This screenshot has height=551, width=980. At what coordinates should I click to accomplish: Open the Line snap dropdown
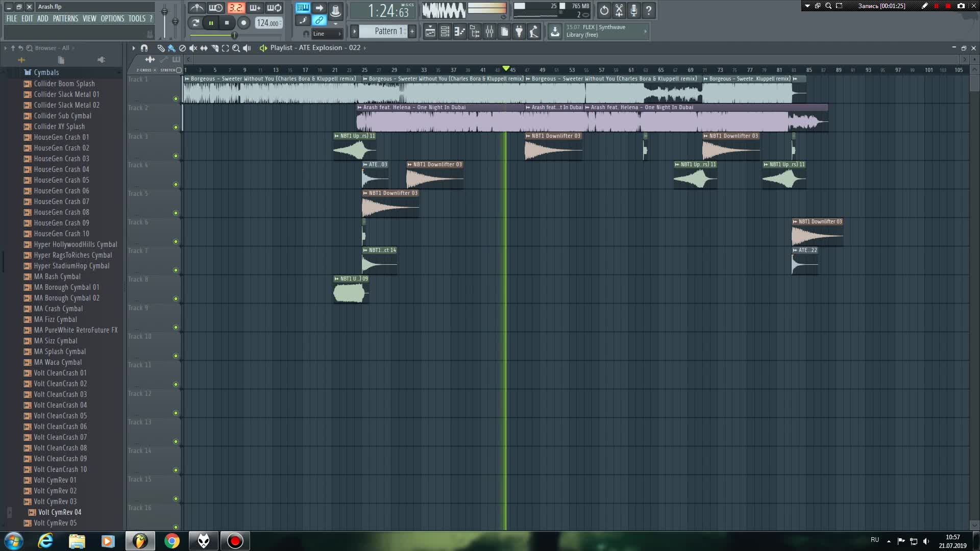327,34
